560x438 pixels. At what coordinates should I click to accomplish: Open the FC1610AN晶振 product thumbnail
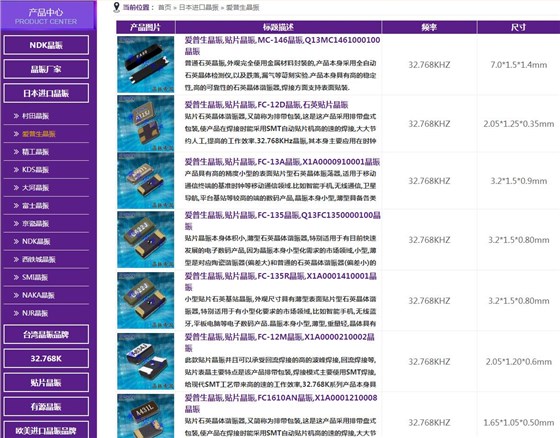[x=146, y=416]
